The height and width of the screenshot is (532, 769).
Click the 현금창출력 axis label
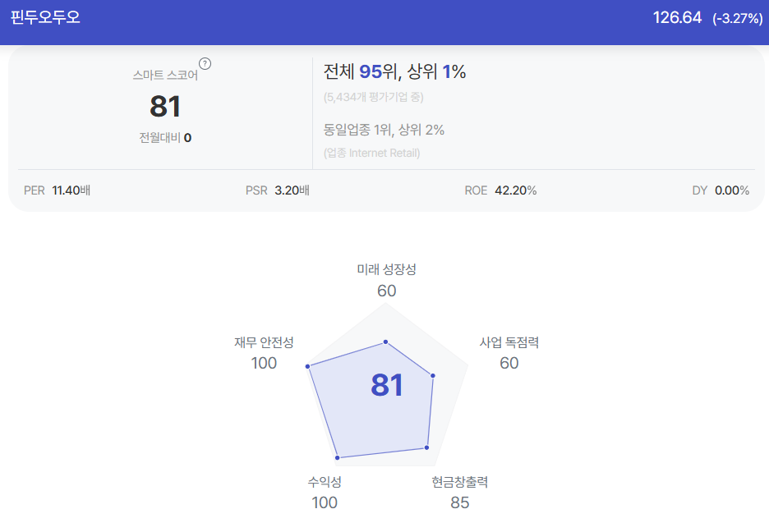tap(459, 482)
